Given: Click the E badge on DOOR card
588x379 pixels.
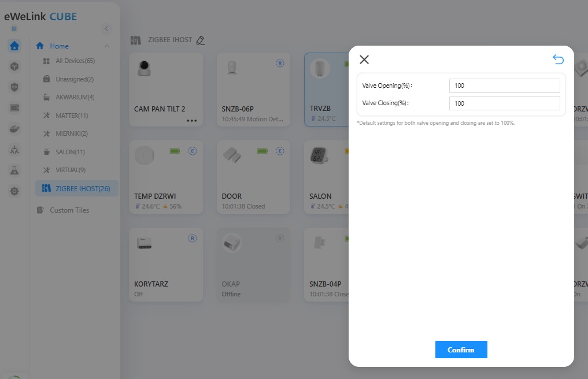Looking at the screenshot, I should 280,151.
